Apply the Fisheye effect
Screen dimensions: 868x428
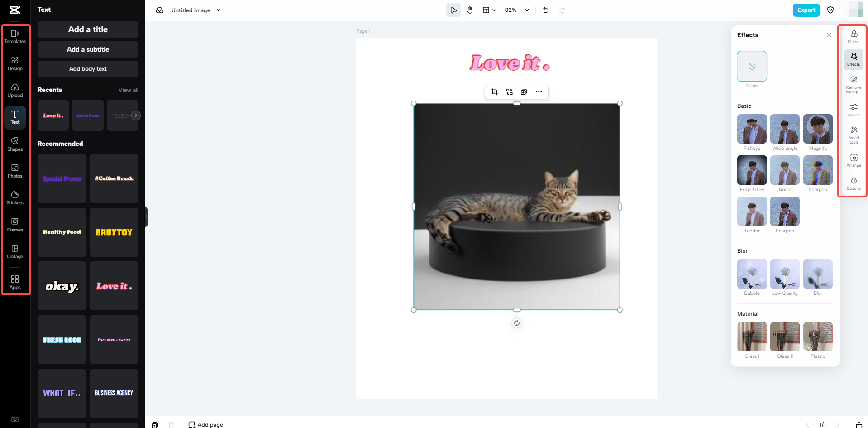752,129
